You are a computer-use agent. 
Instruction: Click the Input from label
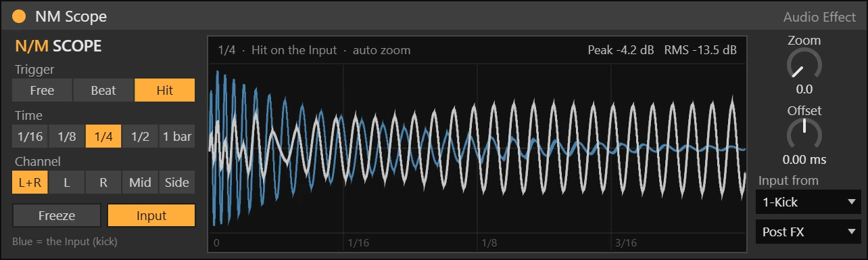tap(788, 181)
